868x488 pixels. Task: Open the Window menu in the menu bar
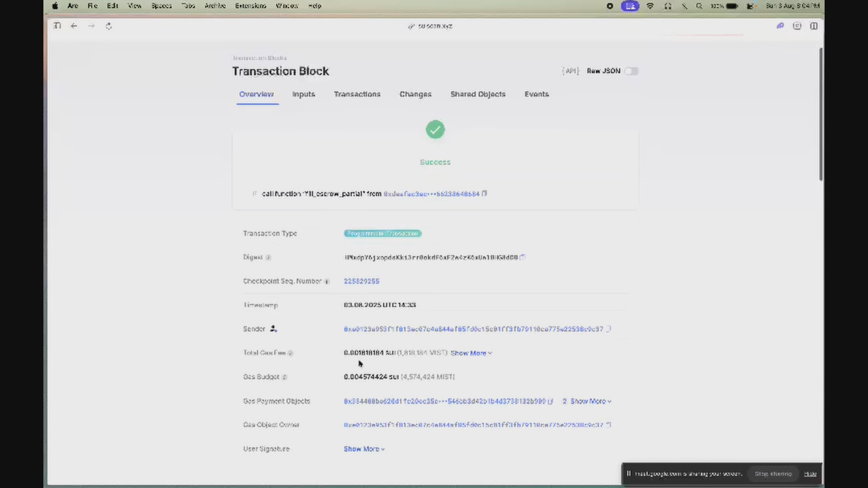(x=287, y=6)
